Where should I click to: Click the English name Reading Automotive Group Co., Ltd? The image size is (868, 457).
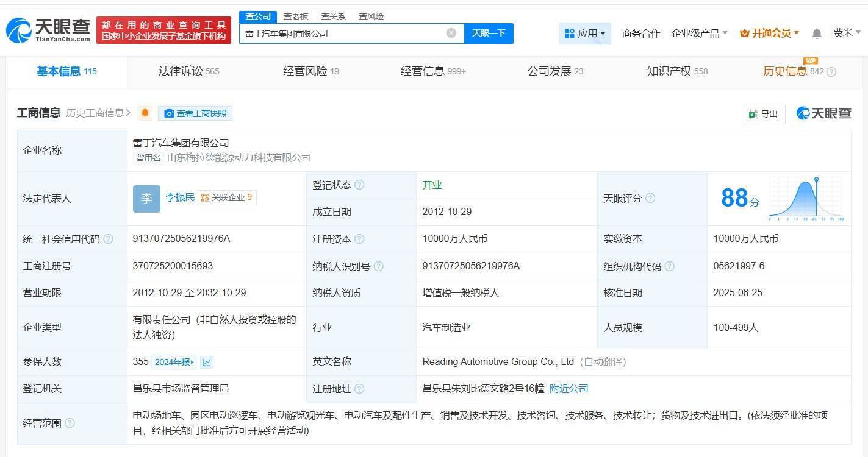point(498,362)
